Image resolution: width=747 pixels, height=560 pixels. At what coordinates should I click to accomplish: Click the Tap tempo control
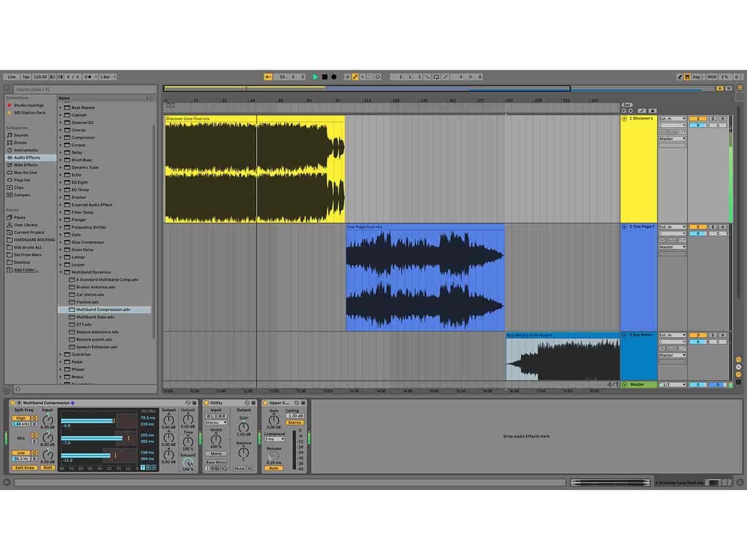[x=25, y=77]
